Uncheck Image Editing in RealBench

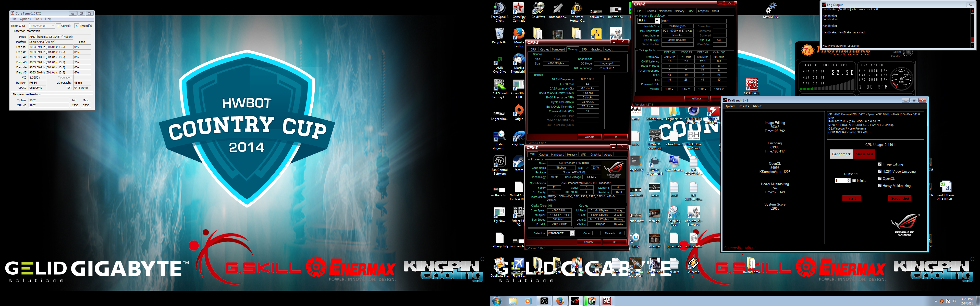(879, 164)
